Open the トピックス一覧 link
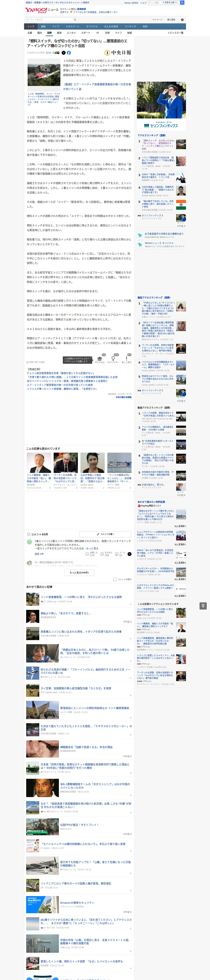This screenshot has height=980, width=210. 175,33
